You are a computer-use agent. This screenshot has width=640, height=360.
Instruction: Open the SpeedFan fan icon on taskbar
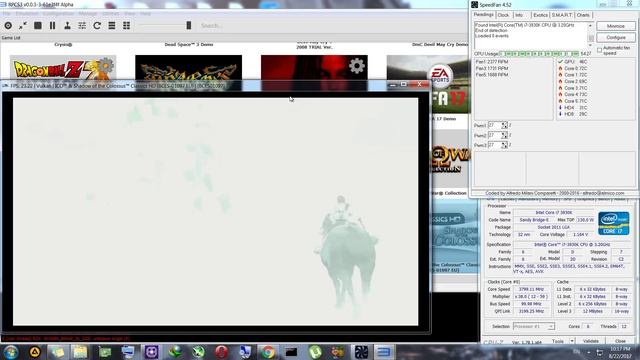[361, 352]
